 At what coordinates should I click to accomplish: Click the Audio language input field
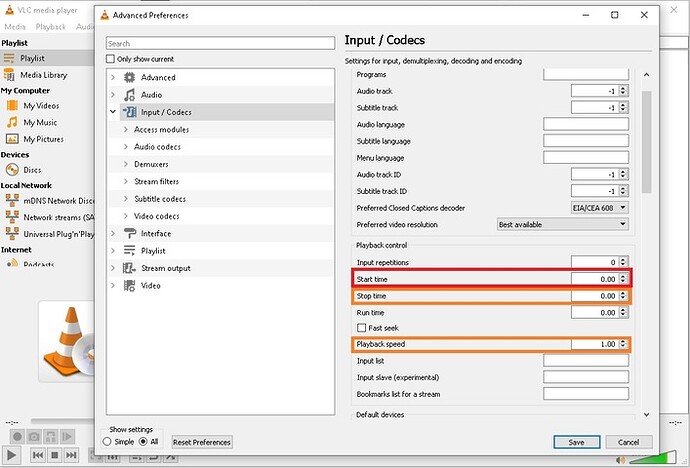point(586,124)
